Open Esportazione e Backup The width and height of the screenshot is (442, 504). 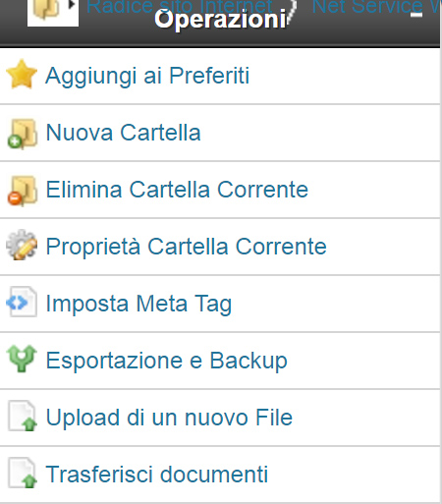[x=167, y=361]
